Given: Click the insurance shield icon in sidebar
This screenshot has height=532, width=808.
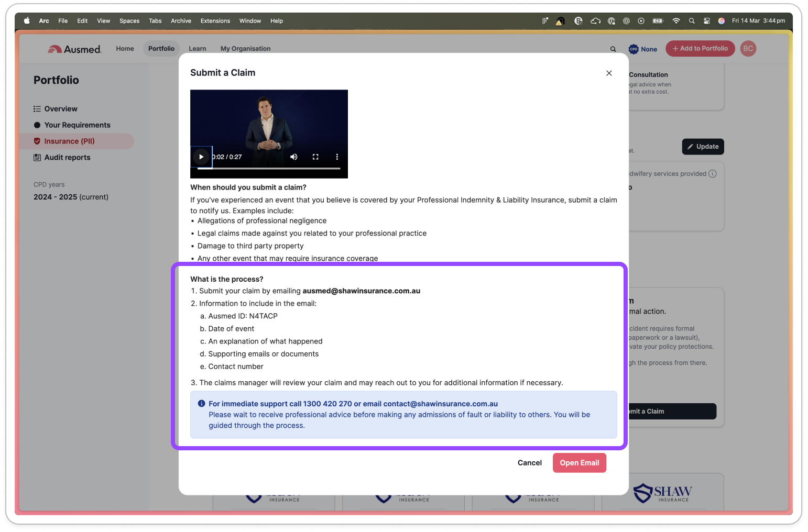Looking at the screenshot, I should point(37,141).
